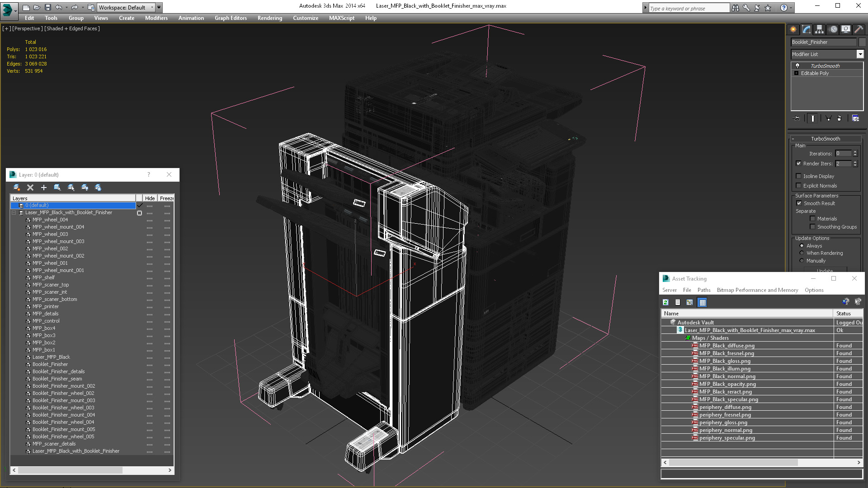Screen dimensions: 868x488
Task: Expand the Editable Poly stack entry
Action: 796,73
